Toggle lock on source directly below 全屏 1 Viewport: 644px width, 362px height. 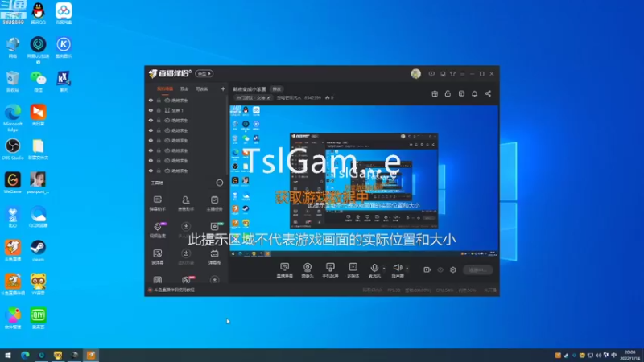[159, 121]
